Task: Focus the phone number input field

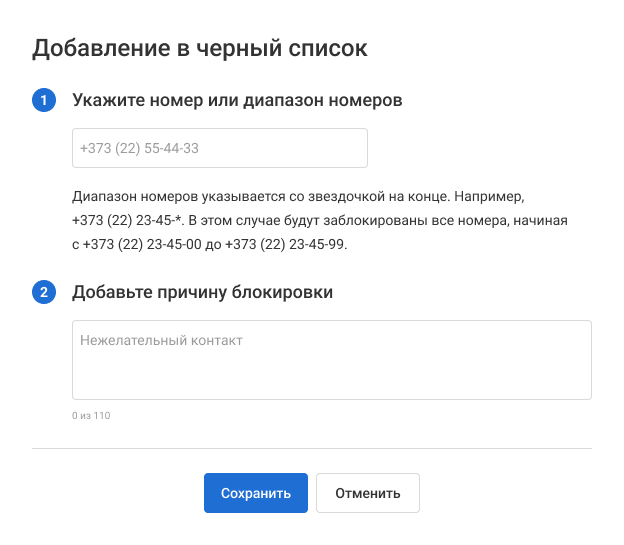Action: 220,148
